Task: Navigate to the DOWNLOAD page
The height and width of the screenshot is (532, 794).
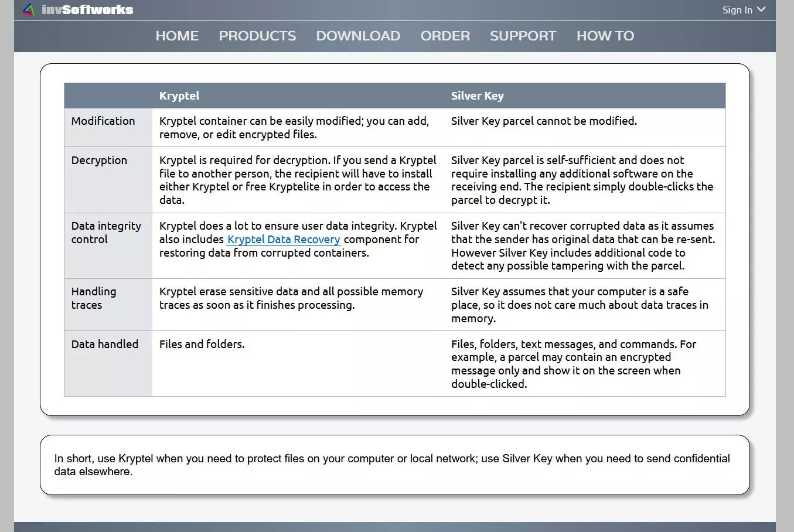Action: [x=358, y=36]
